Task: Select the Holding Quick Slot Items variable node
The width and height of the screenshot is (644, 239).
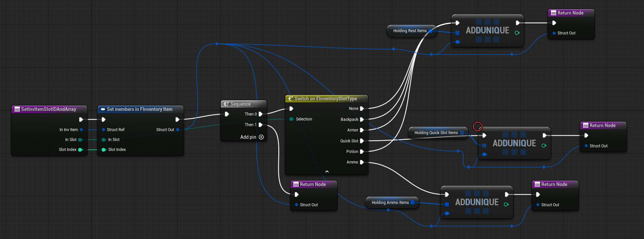Action: point(436,133)
